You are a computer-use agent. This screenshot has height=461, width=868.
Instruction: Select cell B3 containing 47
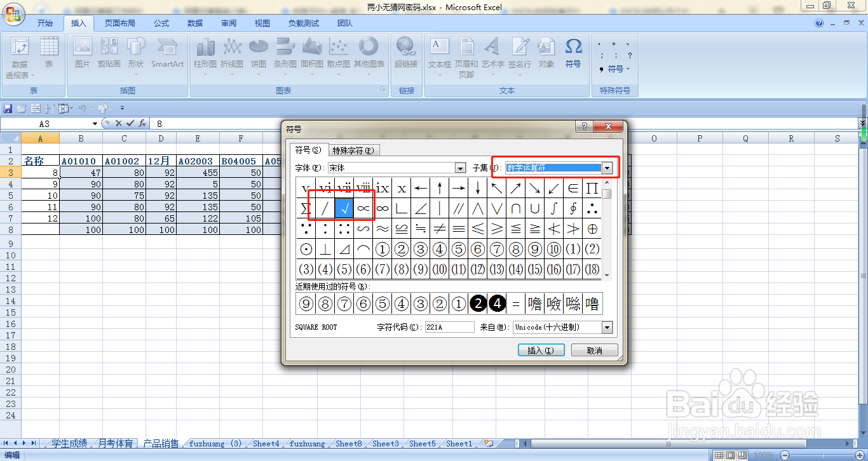[x=81, y=172]
